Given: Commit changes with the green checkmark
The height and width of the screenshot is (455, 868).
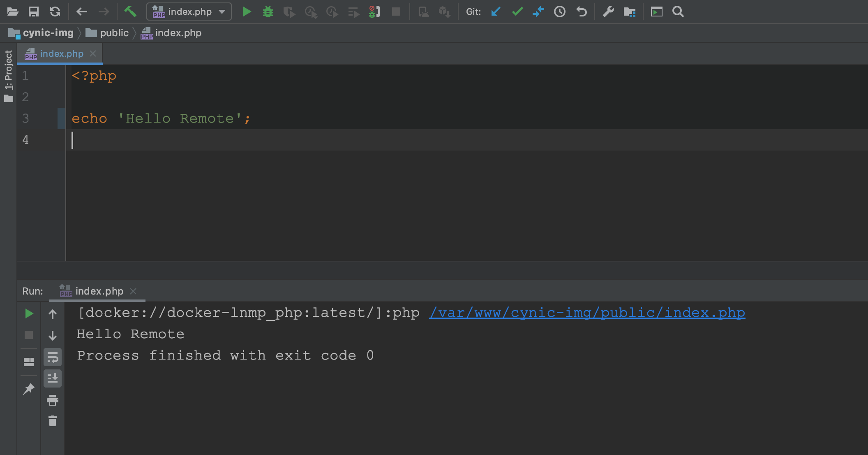Looking at the screenshot, I should click(x=517, y=12).
